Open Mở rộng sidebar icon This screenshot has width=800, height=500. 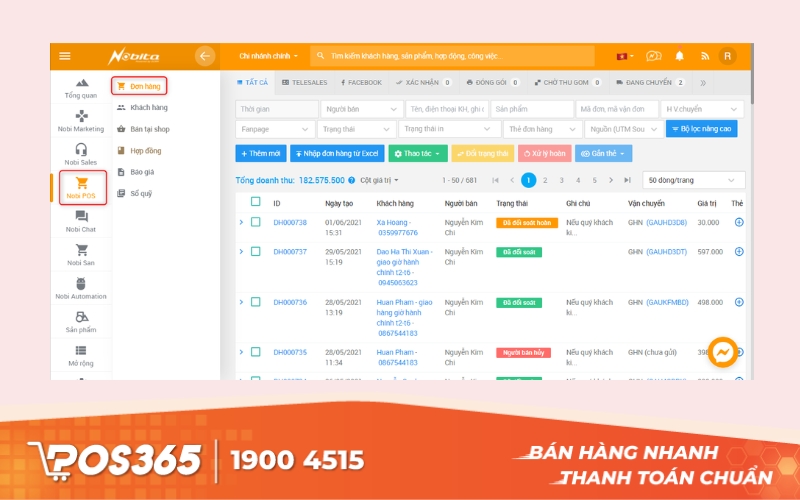click(81, 350)
